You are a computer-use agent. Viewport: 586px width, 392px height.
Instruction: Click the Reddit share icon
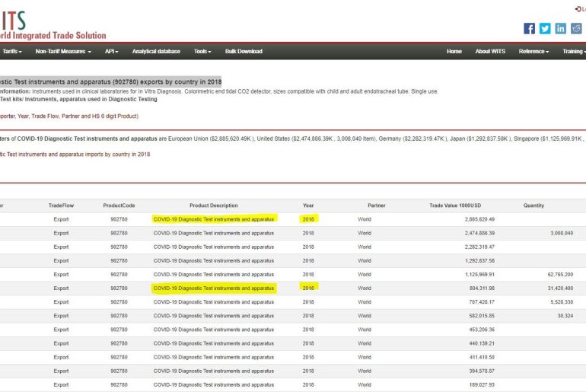pos(577,28)
